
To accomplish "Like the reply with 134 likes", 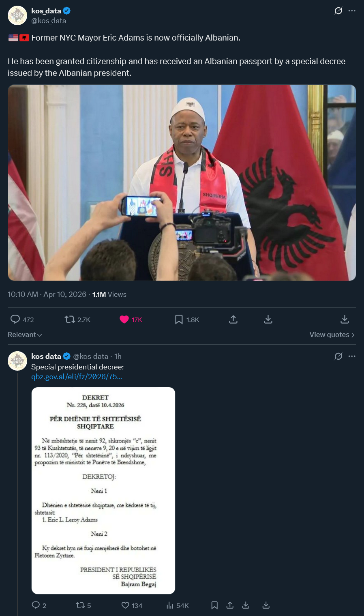I will pyautogui.click(x=132, y=605).
